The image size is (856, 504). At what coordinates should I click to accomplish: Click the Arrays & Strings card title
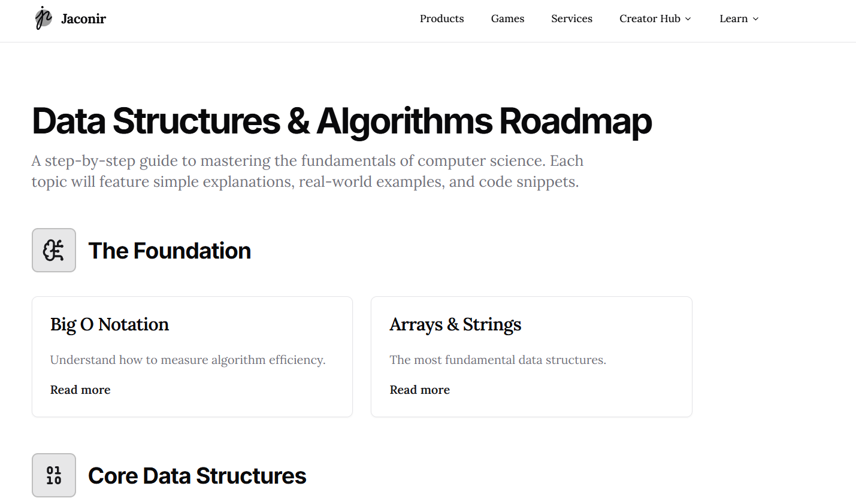455,324
